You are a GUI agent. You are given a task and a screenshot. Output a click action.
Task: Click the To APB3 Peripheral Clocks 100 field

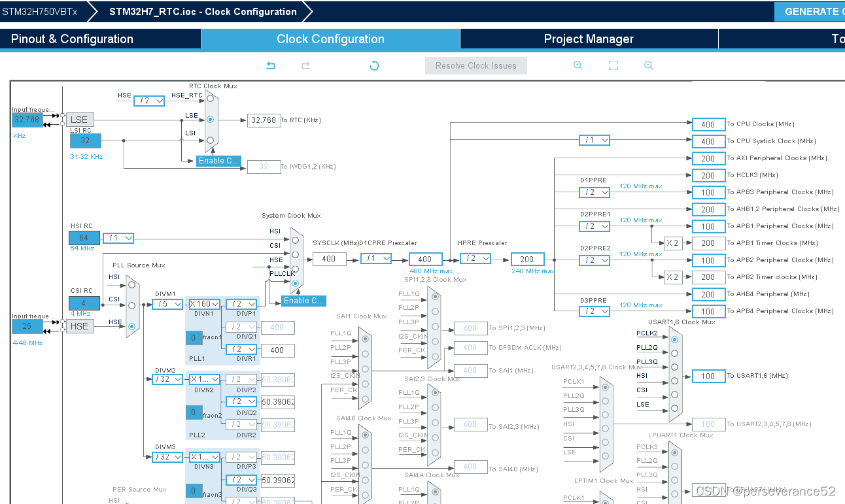708,192
